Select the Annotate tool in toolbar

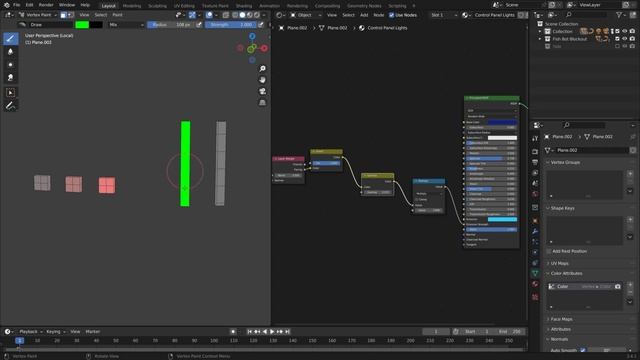tap(11, 106)
